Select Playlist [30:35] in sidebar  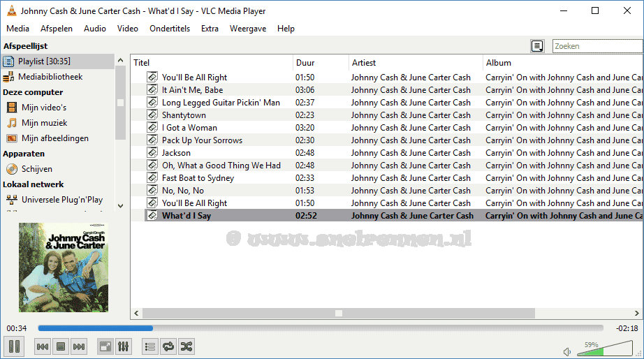[x=58, y=61]
